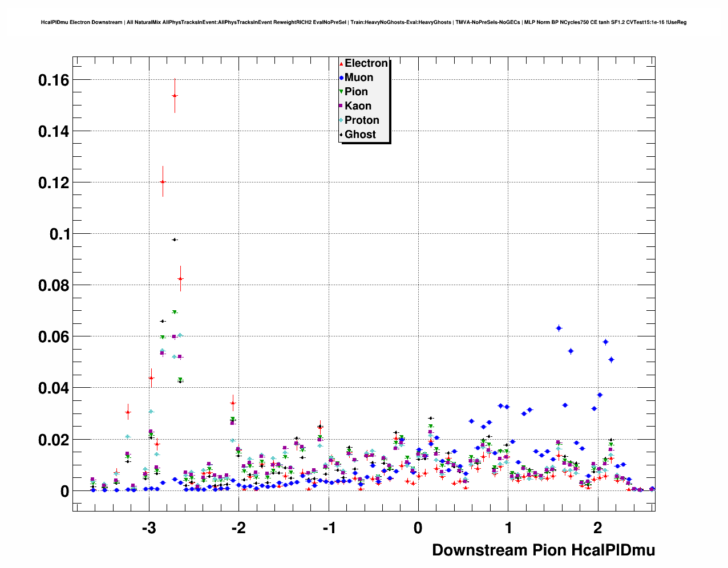The height and width of the screenshot is (568, 728).
Task: Click the x-axis label -1
Action: point(329,528)
